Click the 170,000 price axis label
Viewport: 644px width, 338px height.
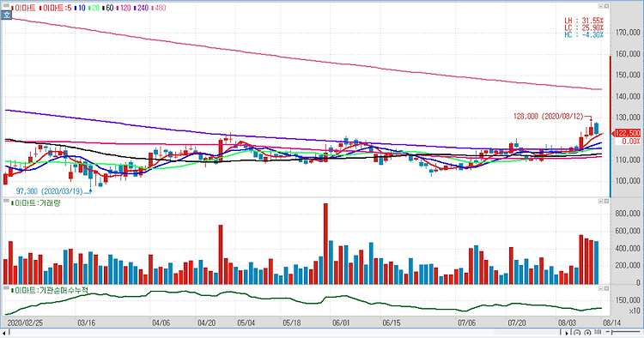point(628,33)
